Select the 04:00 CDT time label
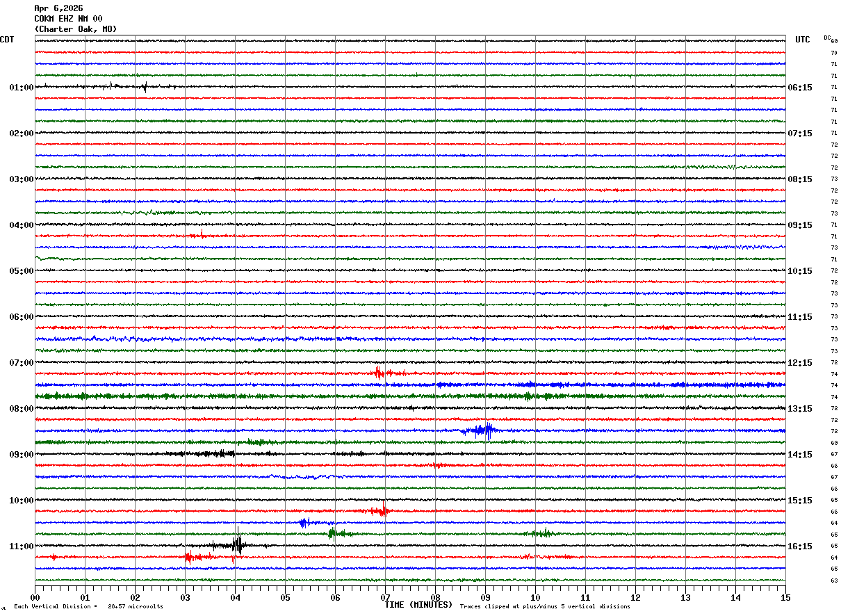Image resolution: width=841 pixels, height=616 pixels. coord(22,225)
